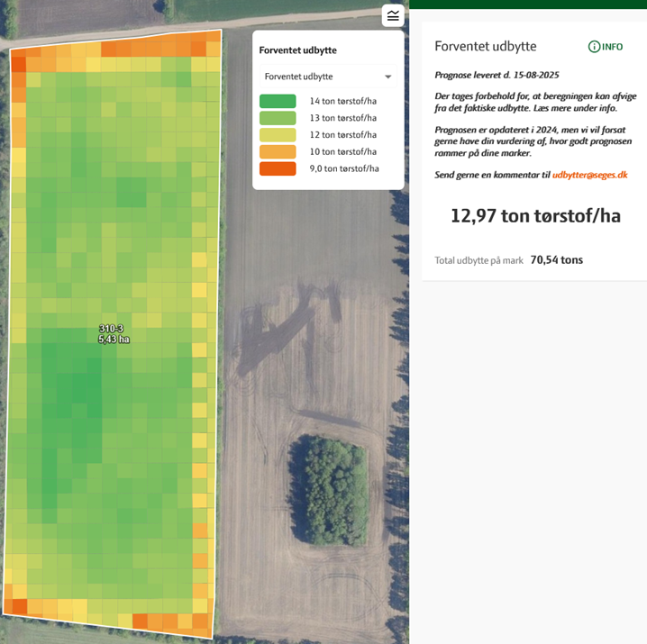The height and width of the screenshot is (644, 647).
Task: Click the 14 ton tørstof/ha green swatch
Action: point(278,102)
